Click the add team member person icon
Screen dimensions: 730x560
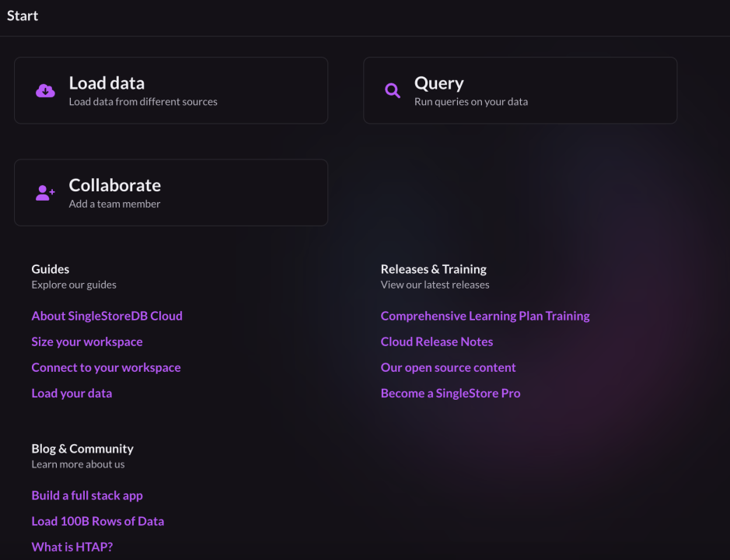(x=45, y=194)
